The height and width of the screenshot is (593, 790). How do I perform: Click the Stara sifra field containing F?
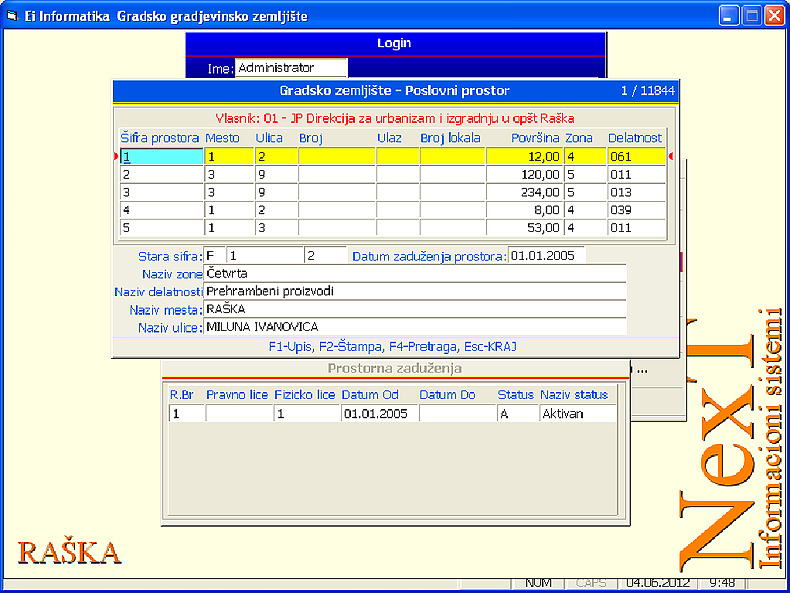click(x=214, y=256)
